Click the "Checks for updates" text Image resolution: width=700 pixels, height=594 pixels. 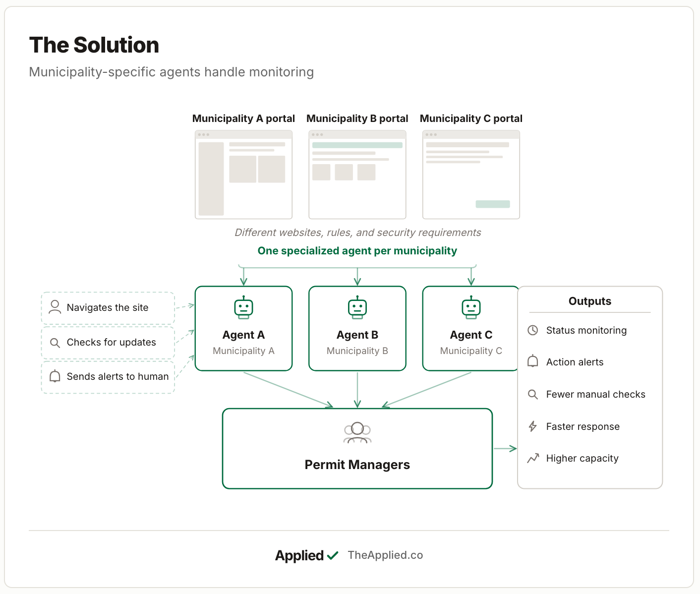[112, 342]
